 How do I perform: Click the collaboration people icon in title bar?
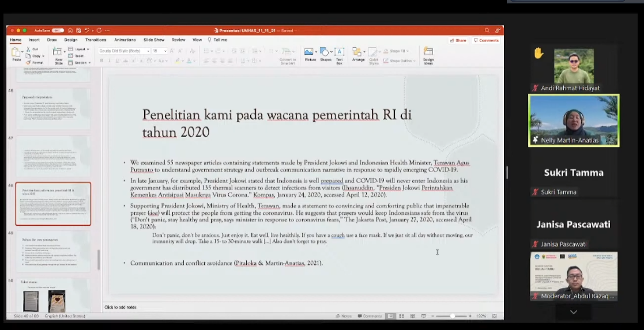pos(498,31)
